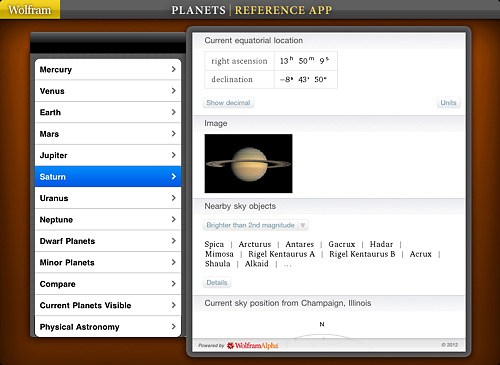Open the Compare section
This screenshot has height=365, width=500.
pos(108,284)
